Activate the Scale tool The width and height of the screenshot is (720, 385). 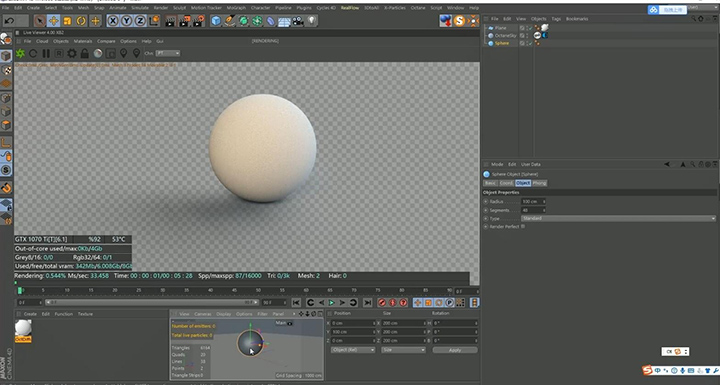(x=67, y=21)
